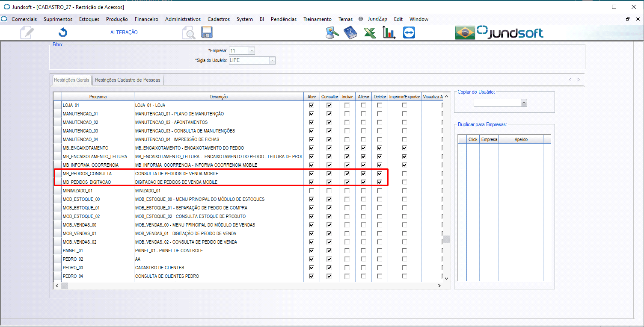
Task: Click the restore MDI child window icon
Action: coord(628,19)
